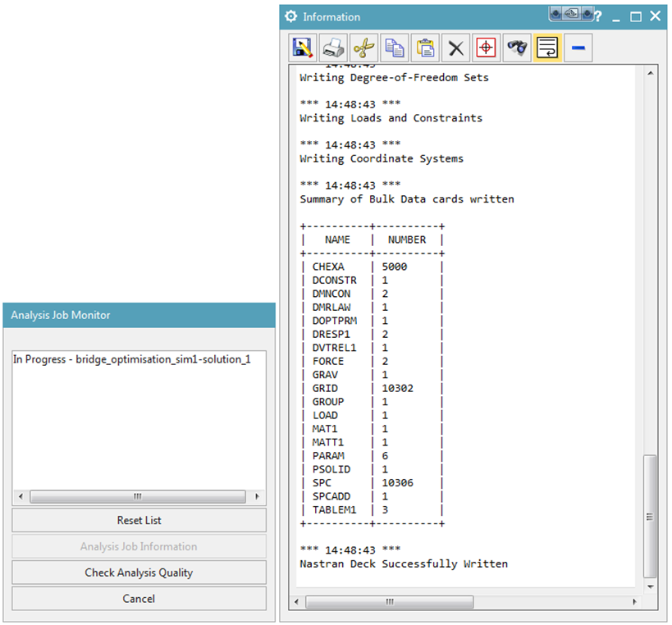
Task: Click Information vertical scrollbar up arrow
Action: (651, 73)
